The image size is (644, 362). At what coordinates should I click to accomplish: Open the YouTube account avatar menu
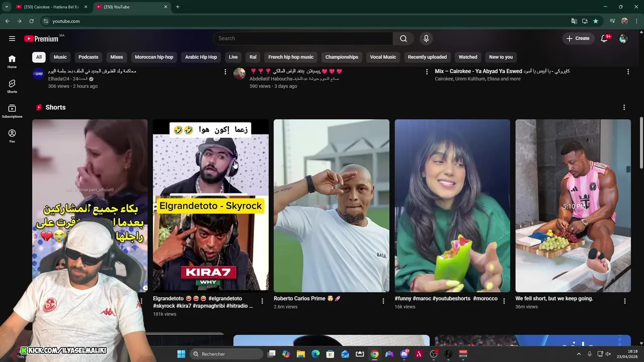(623, 38)
